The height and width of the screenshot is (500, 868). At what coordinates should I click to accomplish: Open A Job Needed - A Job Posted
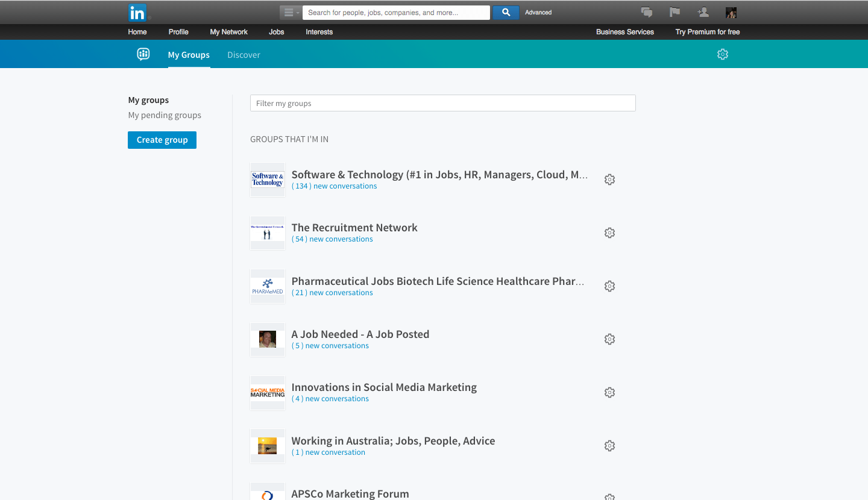(360, 334)
